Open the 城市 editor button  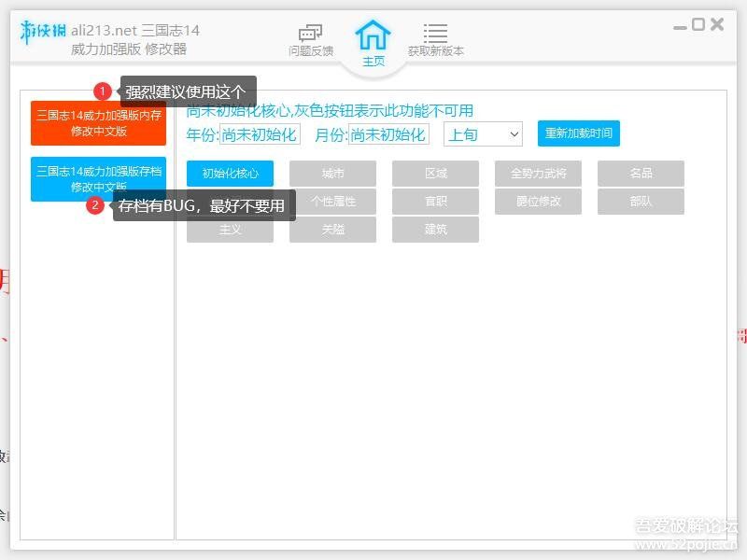point(332,174)
